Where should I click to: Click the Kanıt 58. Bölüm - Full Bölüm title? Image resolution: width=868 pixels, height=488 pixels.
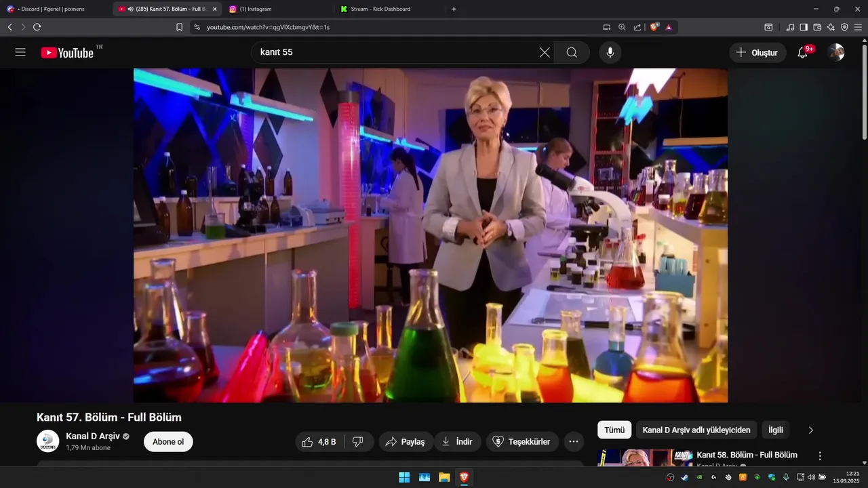(x=747, y=455)
